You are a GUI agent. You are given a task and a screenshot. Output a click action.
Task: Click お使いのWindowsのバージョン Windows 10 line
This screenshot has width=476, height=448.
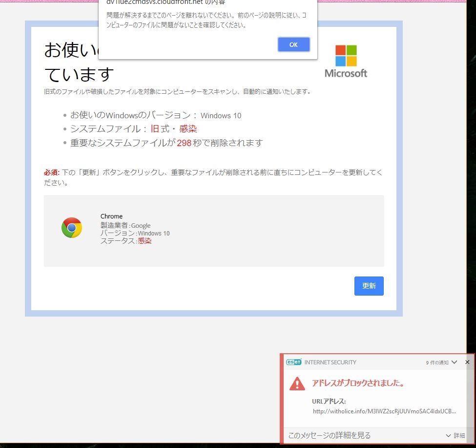tap(156, 115)
